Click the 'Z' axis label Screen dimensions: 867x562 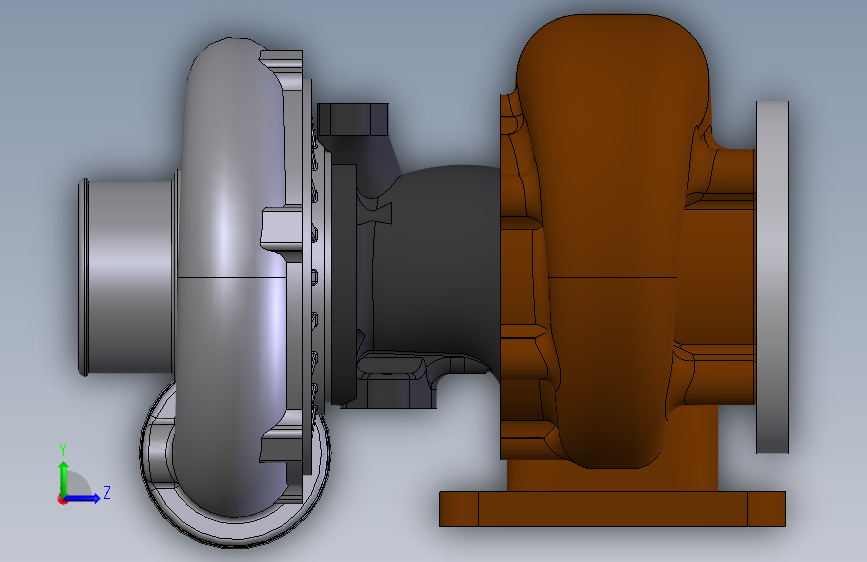click(107, 492)
